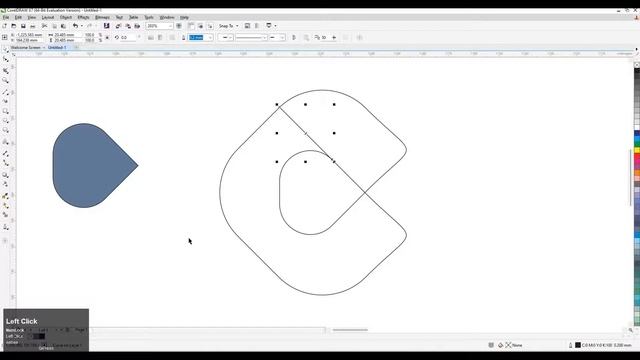Select the Shape tool in toolbox
The height and width of the screenshot is (360, 640).
[x=6, y=60]
